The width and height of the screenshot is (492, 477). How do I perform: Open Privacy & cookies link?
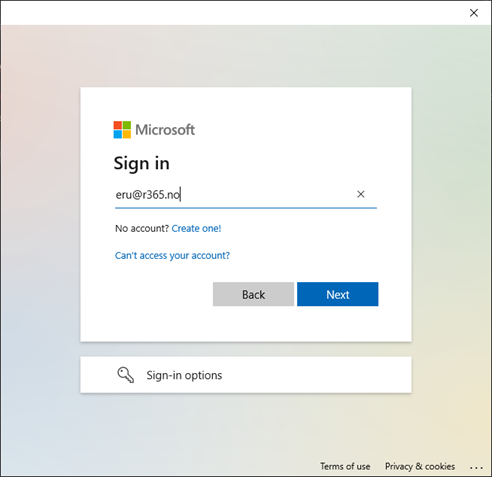420,466
